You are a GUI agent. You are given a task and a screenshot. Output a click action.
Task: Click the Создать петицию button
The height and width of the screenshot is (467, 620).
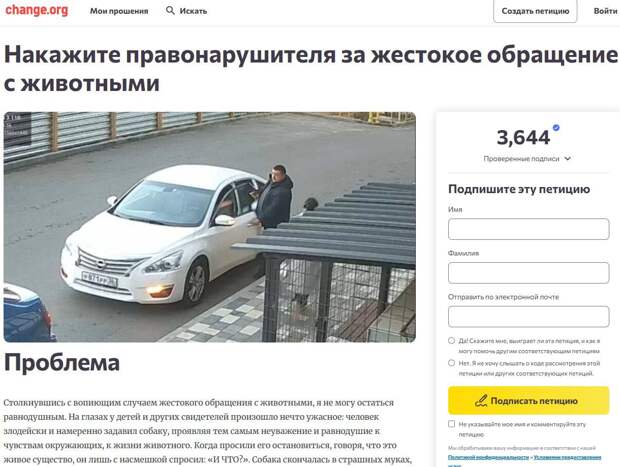tap(535, 11)
